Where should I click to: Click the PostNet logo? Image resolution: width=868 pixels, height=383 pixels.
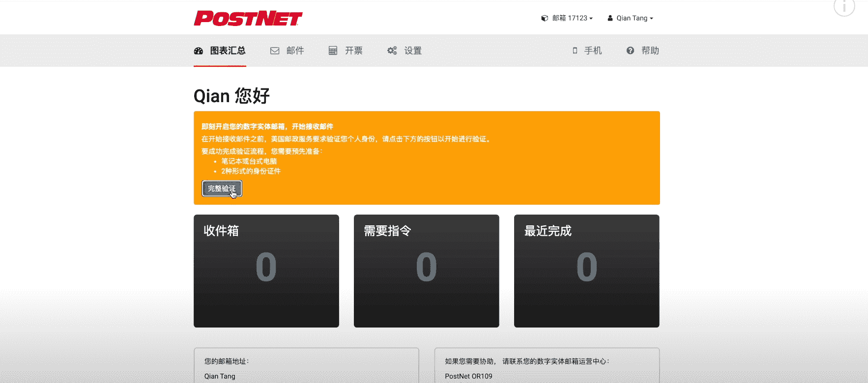(x=248, y=18)
